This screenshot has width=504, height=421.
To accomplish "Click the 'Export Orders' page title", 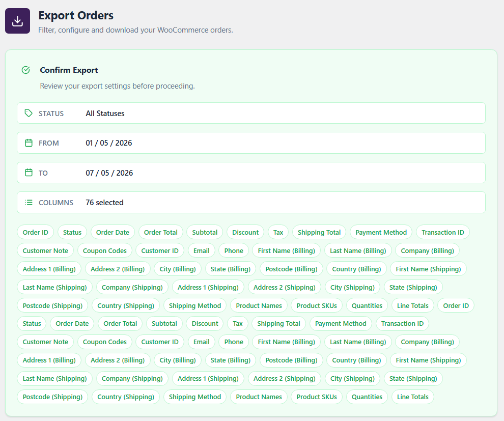I will click(76, 15).
